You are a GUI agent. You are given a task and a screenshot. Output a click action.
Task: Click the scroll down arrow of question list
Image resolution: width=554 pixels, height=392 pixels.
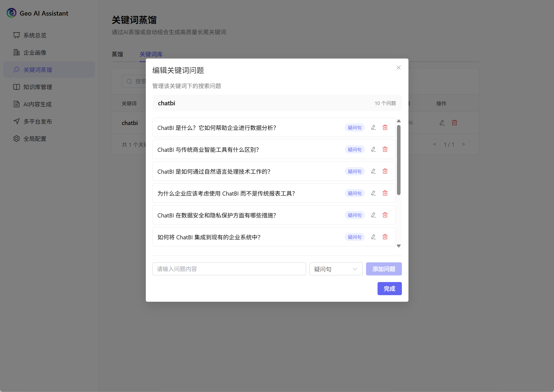pyautogui.click(x=399, y=246)
